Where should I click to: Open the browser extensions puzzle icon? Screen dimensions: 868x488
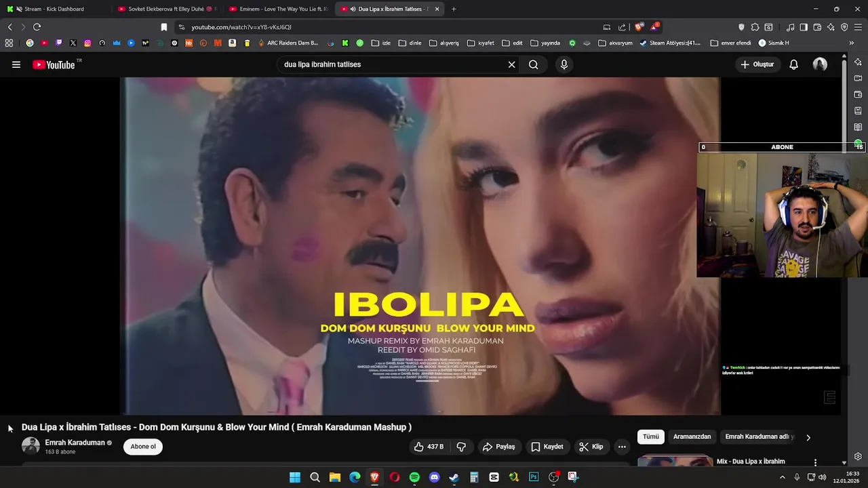tap(755, 27)
